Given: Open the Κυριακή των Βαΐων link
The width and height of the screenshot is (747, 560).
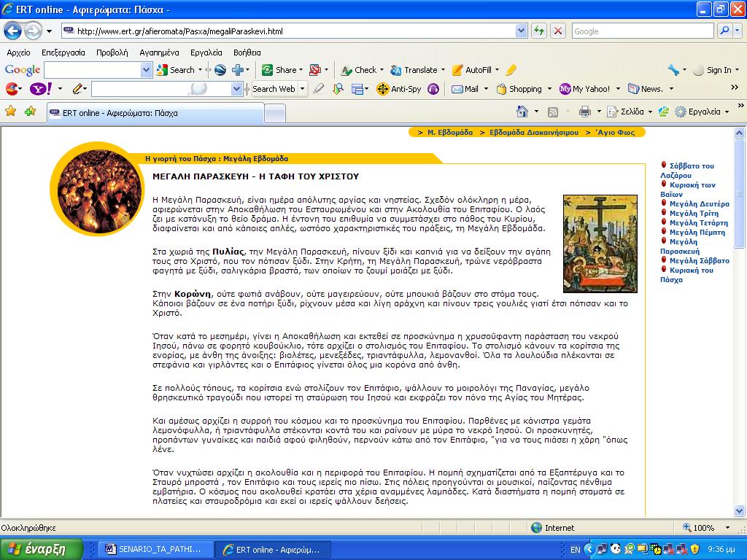Looking at the screenshot, I should click(x=688, y=190).
